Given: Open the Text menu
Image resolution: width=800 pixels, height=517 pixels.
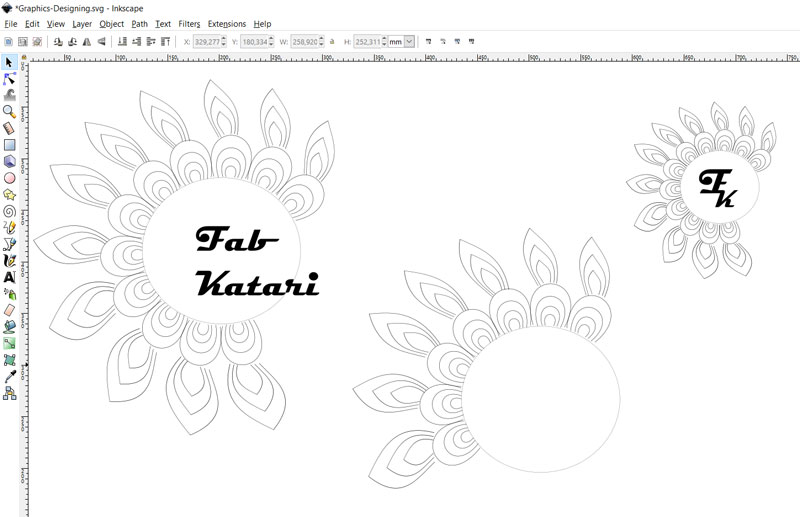Looking at the screenshot, I should tap(163, 24).
